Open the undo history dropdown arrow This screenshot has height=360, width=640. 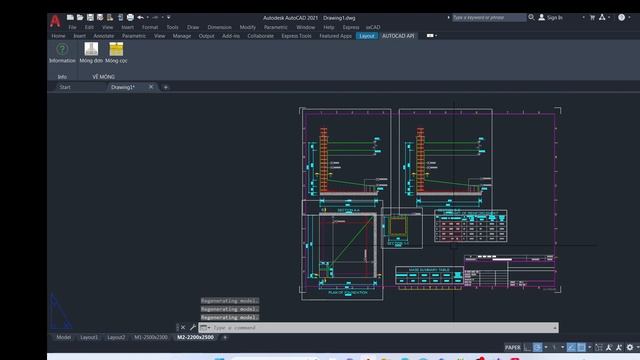click(147, 17)
